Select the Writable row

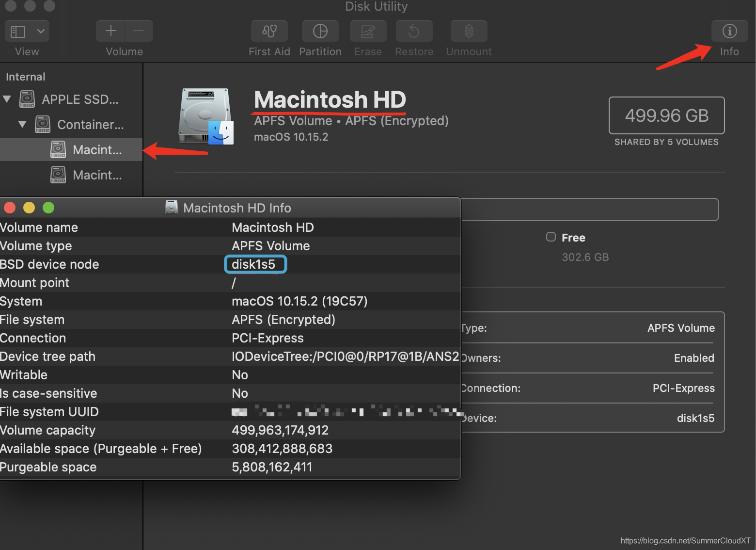[230, 375]
